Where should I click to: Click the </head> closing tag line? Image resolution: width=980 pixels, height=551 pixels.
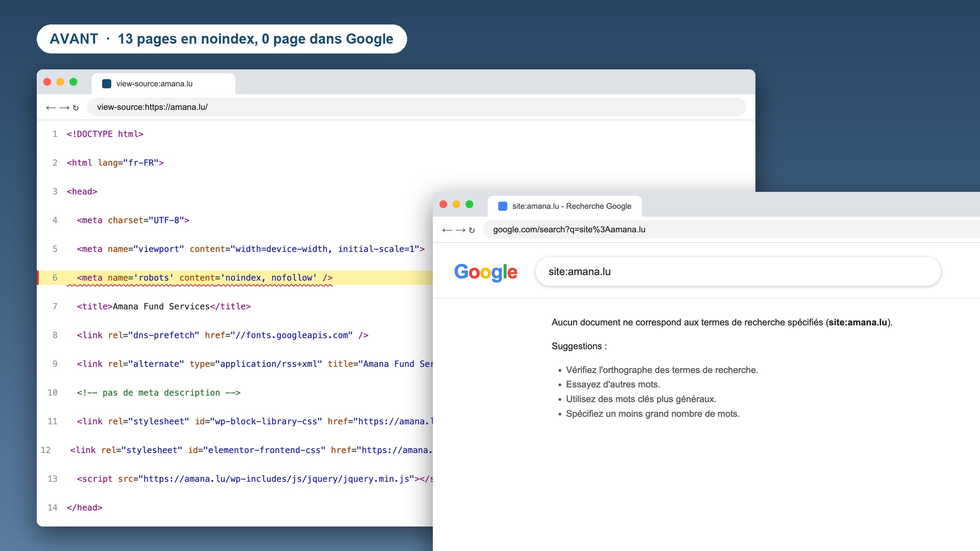click(x=85, y=508)
